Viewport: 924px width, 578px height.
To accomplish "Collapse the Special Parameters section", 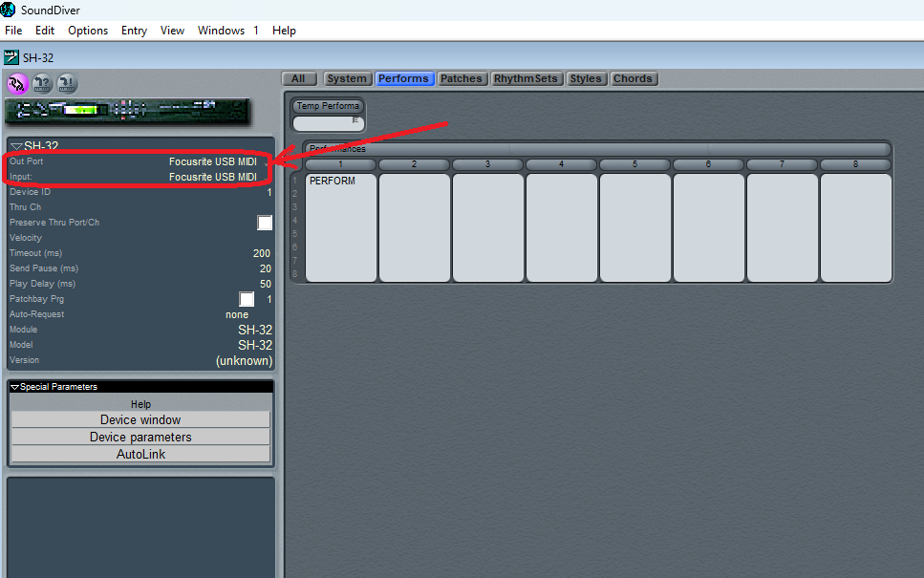I will pyautogui.click(x=15, y=387).
